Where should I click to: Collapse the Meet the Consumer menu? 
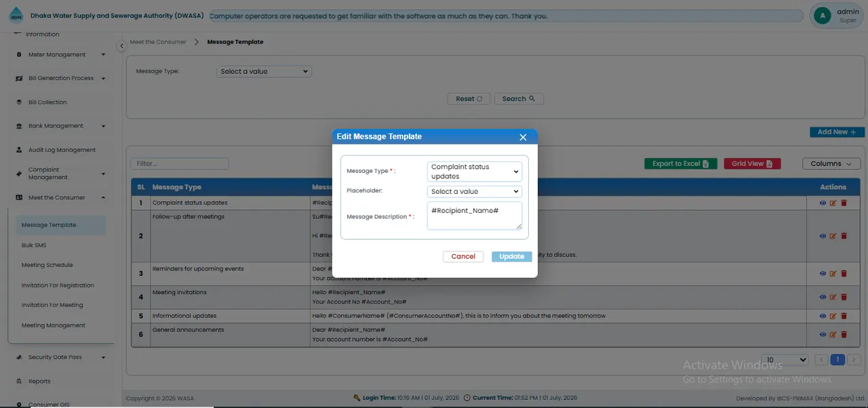tap(60, 198)
